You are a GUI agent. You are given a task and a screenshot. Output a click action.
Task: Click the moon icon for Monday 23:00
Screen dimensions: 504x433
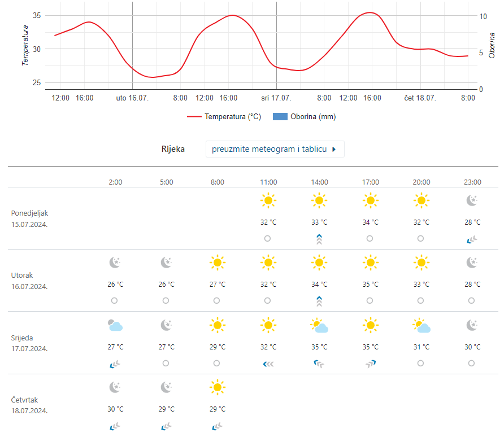pos(472,200)
